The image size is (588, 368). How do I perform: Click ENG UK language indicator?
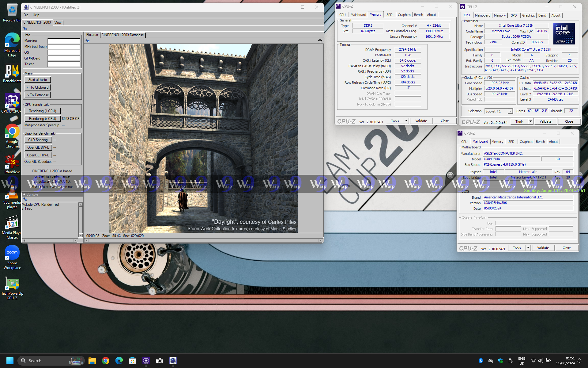[x=522, y=361]
